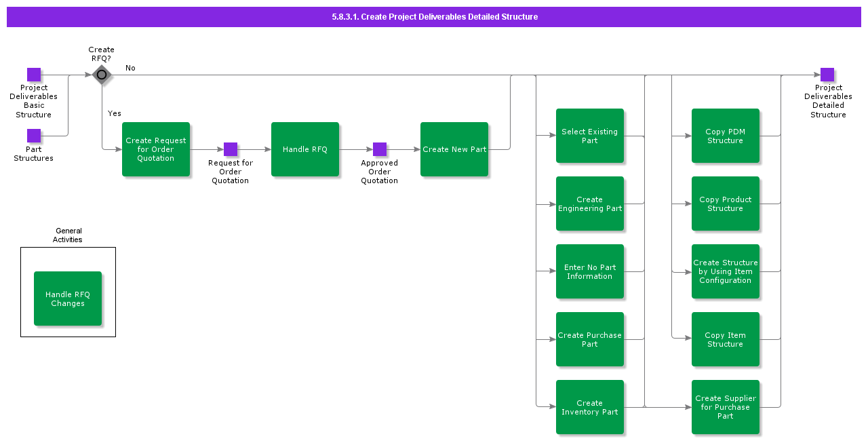Screen dimensions: 868x441
Task: Click the Part Structures input icon
Action: [34, 138]
